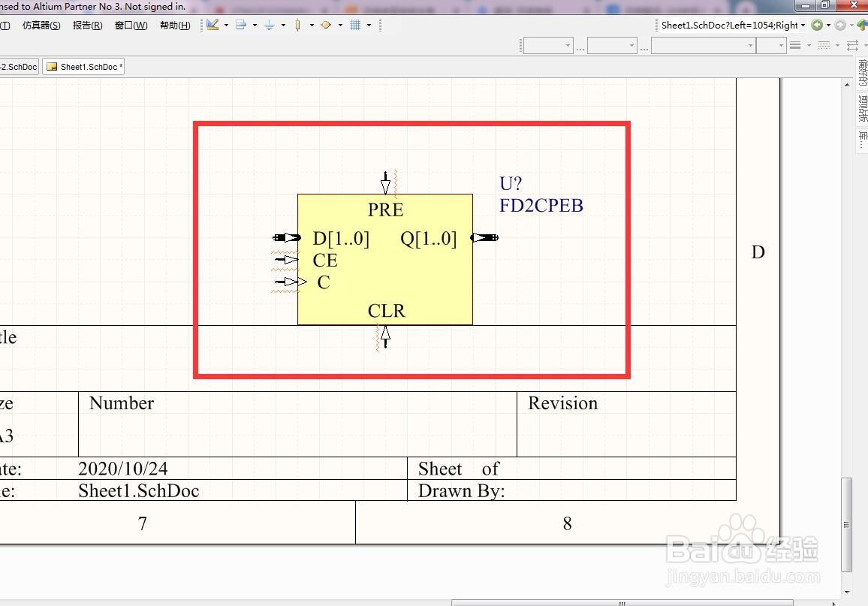Expand the grids dropdown arrow
This screenshot has width=868, height=606.
[x=369, y=25]
